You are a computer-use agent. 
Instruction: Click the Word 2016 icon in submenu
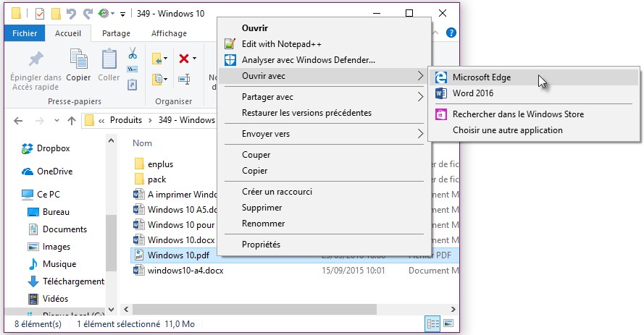tap(440, 93)
